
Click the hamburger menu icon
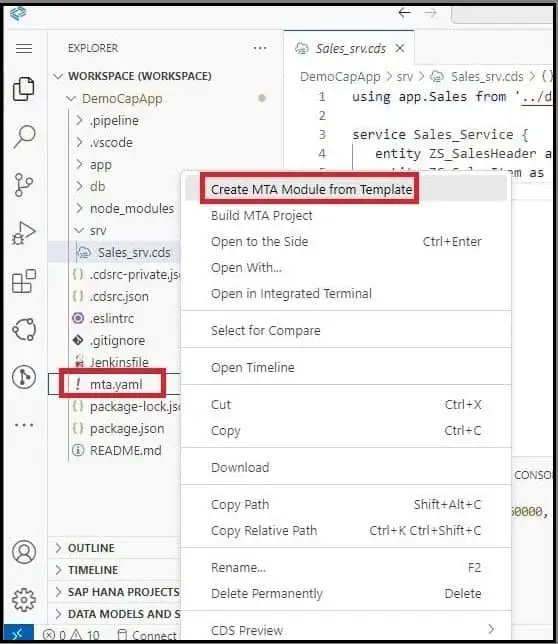[24, 48]
